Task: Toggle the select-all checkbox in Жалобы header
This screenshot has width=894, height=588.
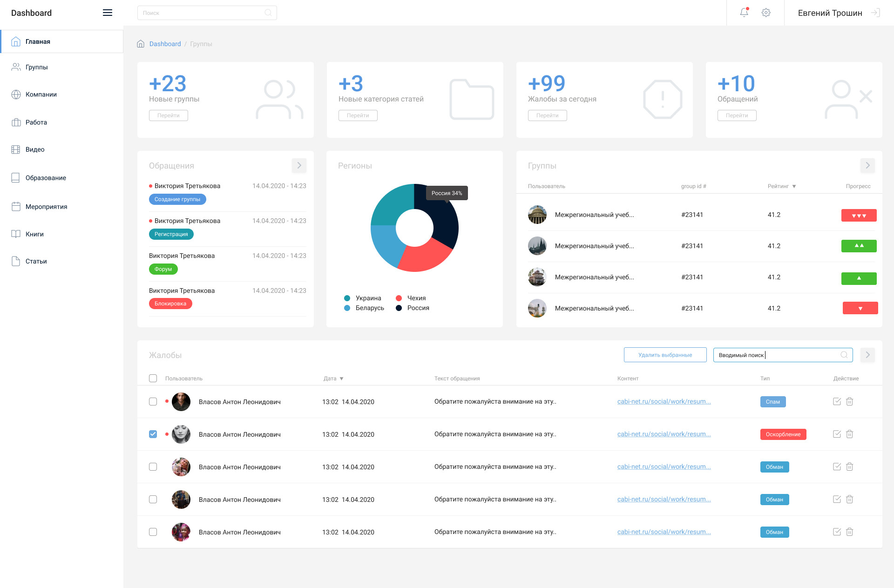Action: (x=153, y=378)
